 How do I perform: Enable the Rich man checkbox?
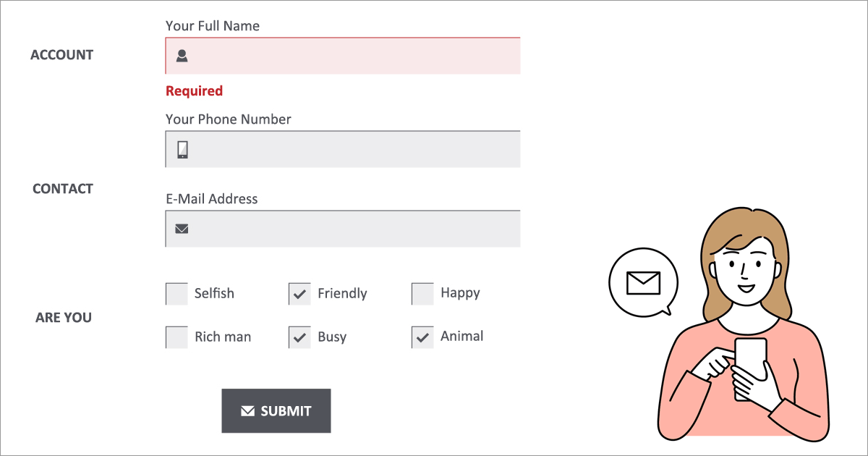pos(176,337)
